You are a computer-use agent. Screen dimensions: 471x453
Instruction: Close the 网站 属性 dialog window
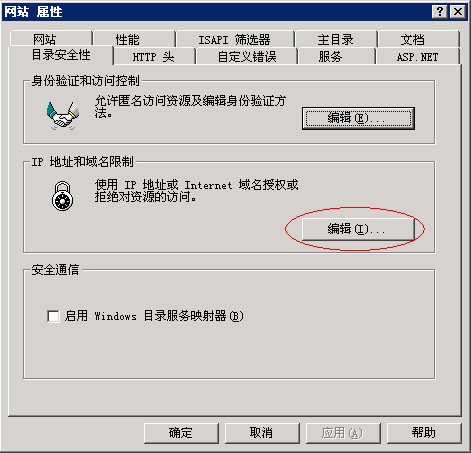[458, 12]
